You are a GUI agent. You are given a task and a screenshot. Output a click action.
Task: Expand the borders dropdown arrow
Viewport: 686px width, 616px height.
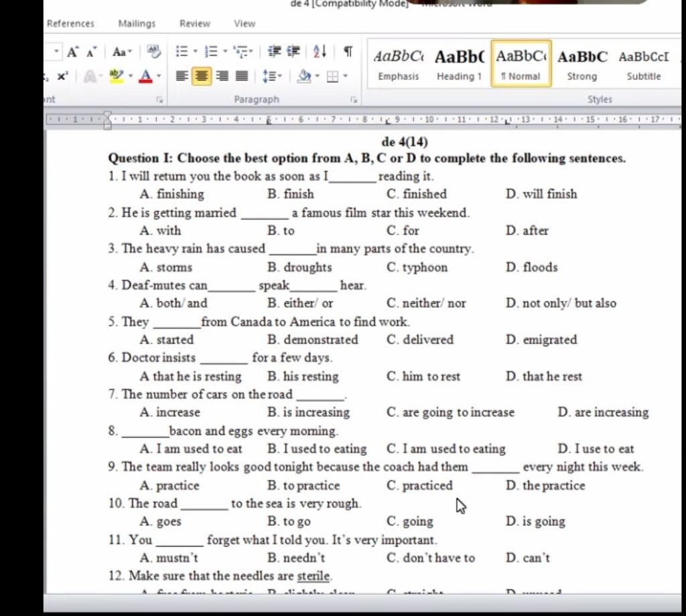346,76
